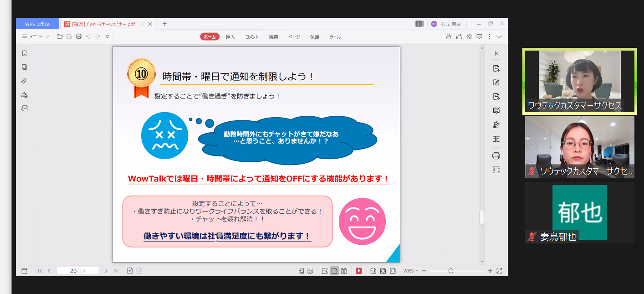Collapse the ribbon with chevron arrow

coord(500,36)
